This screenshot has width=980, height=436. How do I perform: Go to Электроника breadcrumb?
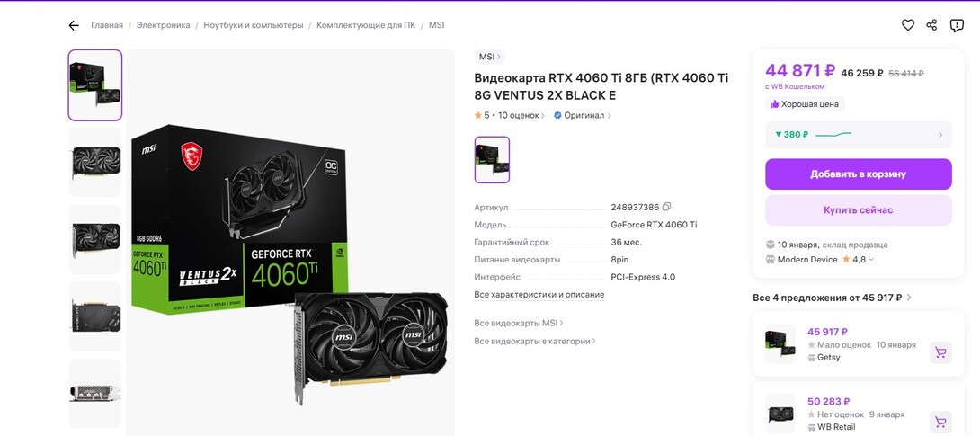[x=163, y=25]
